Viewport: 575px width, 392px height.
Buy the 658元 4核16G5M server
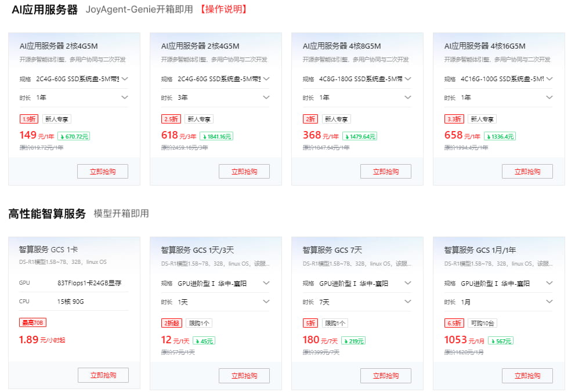click(527, 172)
